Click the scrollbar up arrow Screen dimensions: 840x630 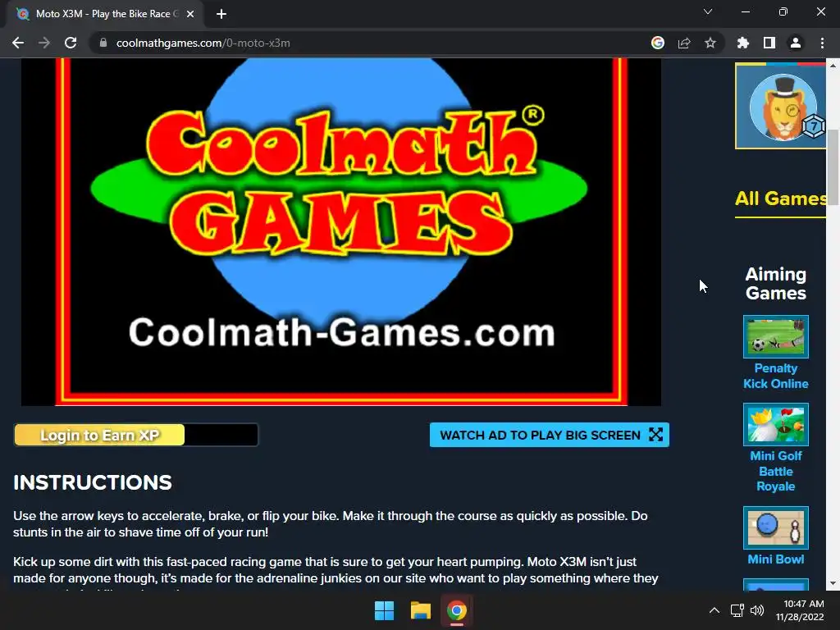coord(833,65)
